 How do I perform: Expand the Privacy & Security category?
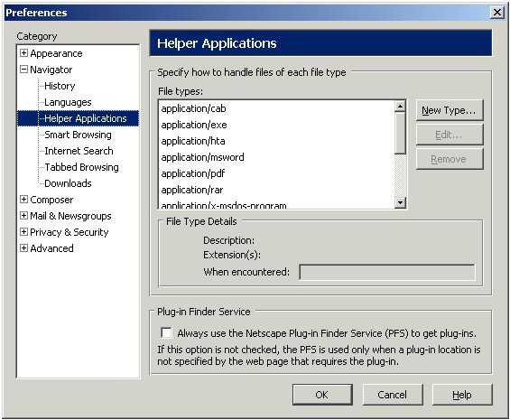click(23, 232)
